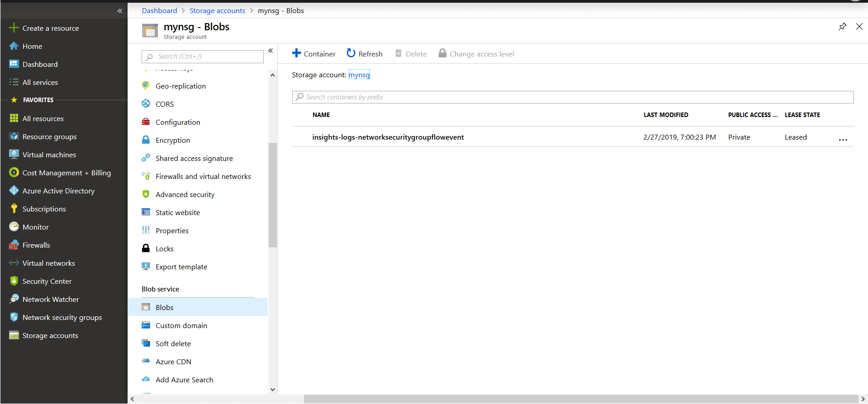This screenshot has width=868, height=404.
Task: Click the Change access level button
Action: (x=476, y=54)
